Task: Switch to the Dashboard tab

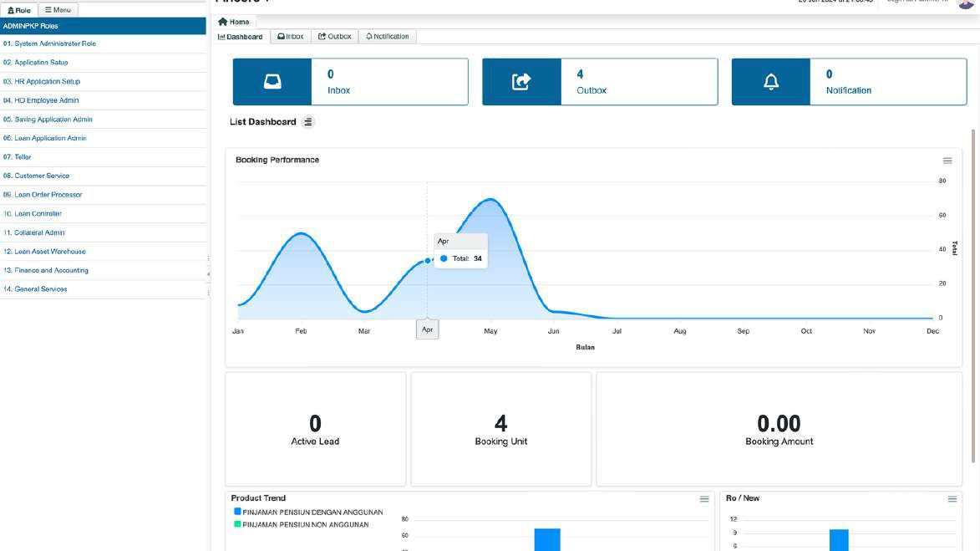Action: [x=241, y=37]
